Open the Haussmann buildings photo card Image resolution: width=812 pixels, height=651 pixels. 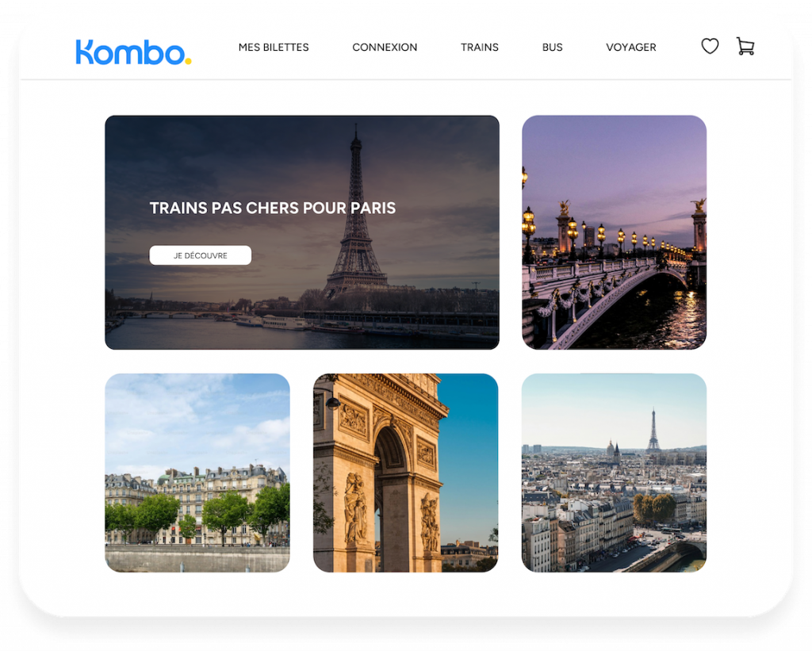197,473
